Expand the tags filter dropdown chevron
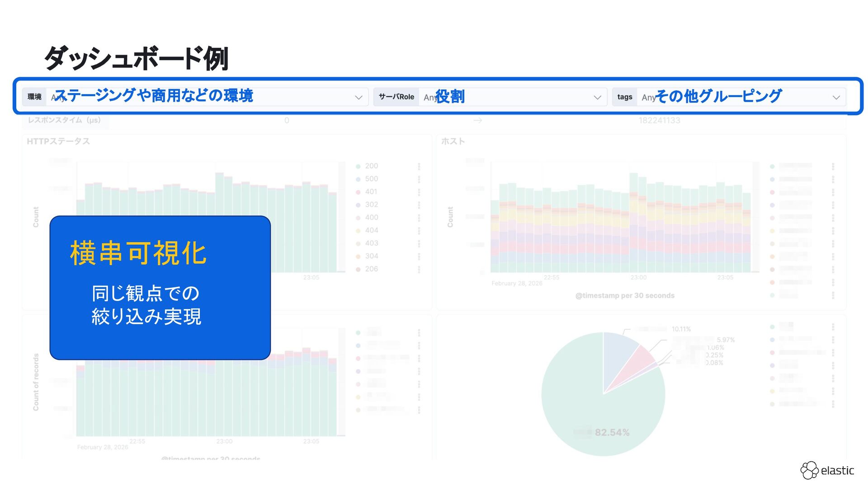868x488 pixels. click(836, 97)
